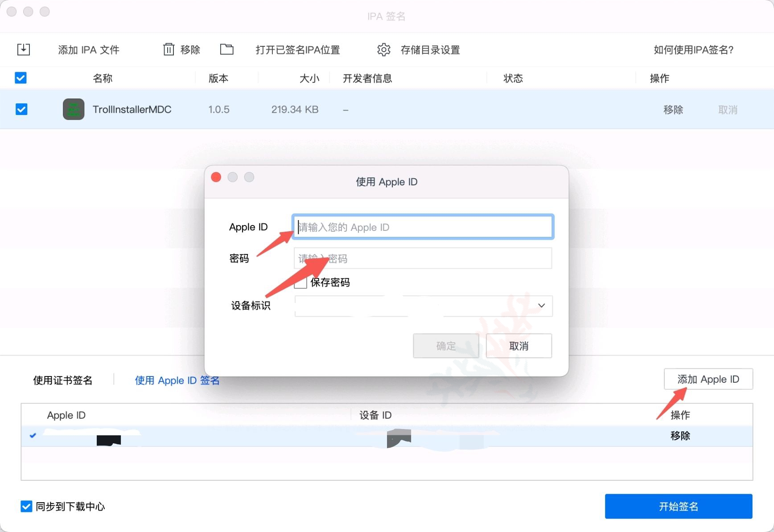Click the 219.34 KB size cell

point(295,110)
